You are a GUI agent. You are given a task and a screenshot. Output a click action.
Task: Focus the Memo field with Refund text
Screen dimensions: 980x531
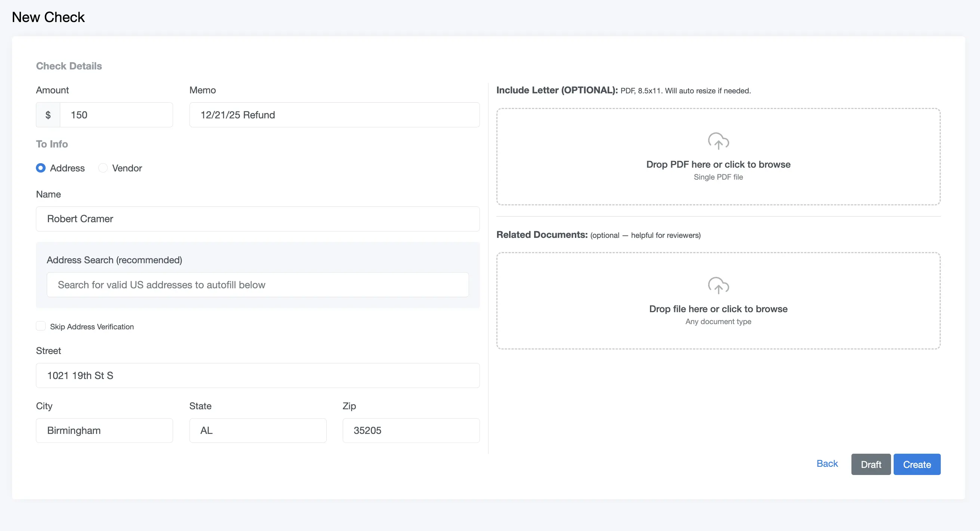[x=334, y=115]
